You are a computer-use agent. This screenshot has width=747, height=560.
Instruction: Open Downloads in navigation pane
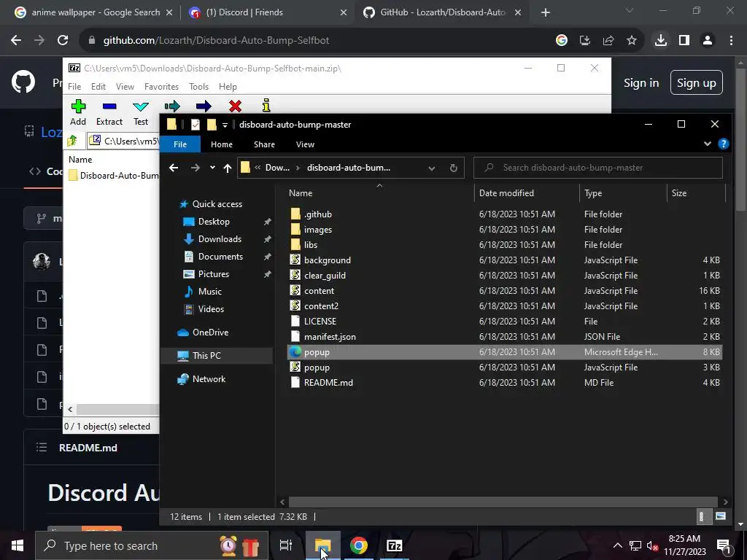pos(220,239)
